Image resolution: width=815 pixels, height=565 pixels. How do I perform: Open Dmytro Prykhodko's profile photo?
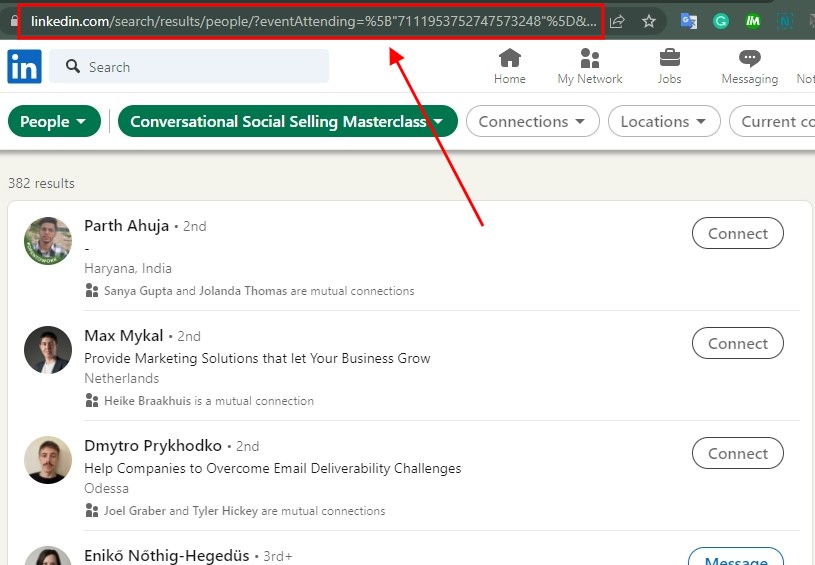(48, 460)
